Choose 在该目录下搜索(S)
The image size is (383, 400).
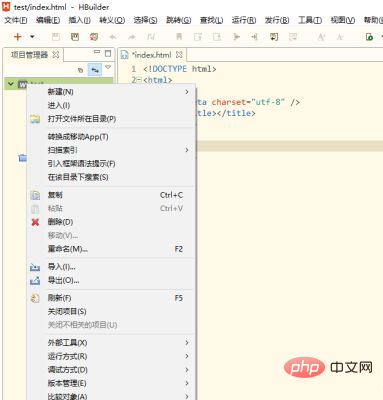(x=111, y=177)
